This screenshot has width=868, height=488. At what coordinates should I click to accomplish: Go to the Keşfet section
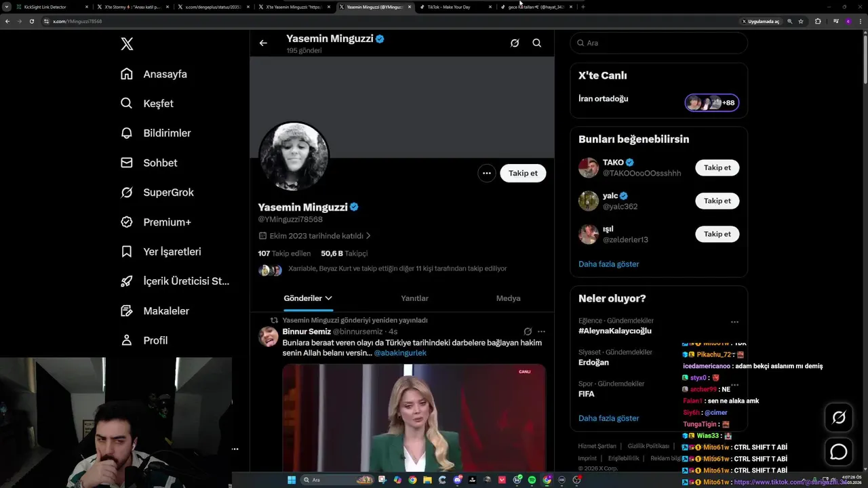(147, 104)
